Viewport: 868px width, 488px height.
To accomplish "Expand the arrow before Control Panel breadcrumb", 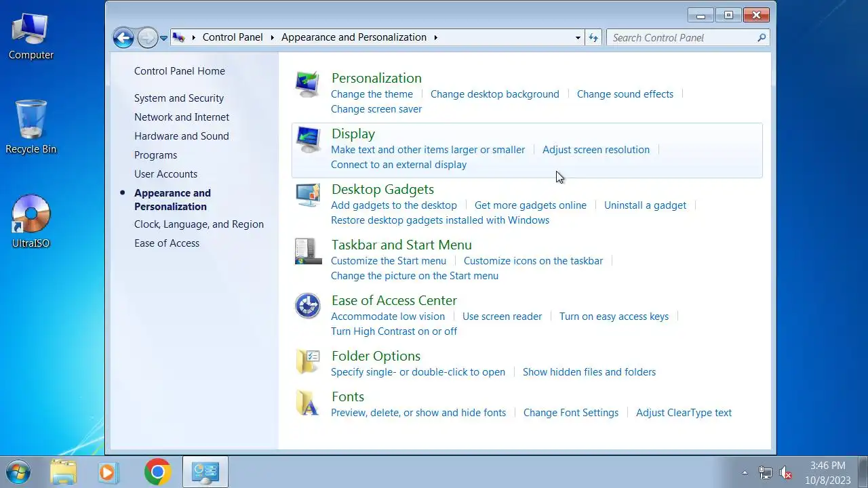I will [x=194, y=37].
